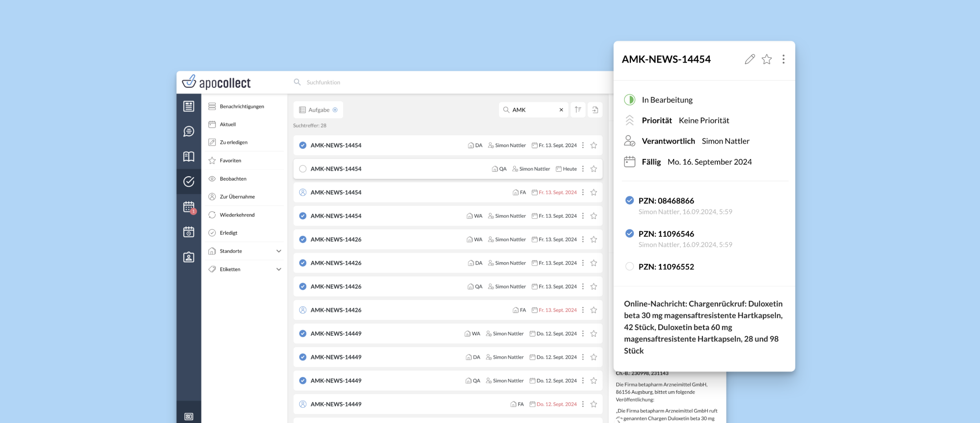Open calendar sidebar icon with red badge

(x=189, y=207)
